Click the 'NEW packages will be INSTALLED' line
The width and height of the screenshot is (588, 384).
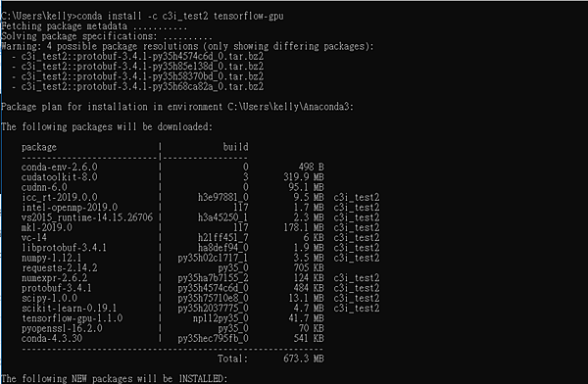[x=114, y=378]
